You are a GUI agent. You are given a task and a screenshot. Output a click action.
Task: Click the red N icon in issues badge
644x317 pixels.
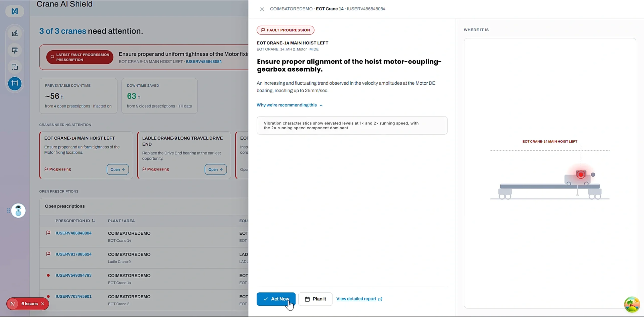coord(13,304)
